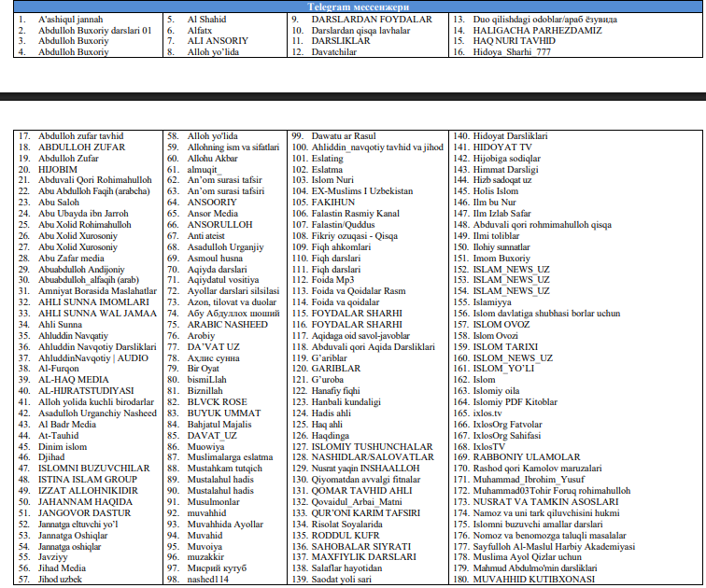
Task: Select the entry 'ARABIC NASHEED'
Action: (227, 325)
